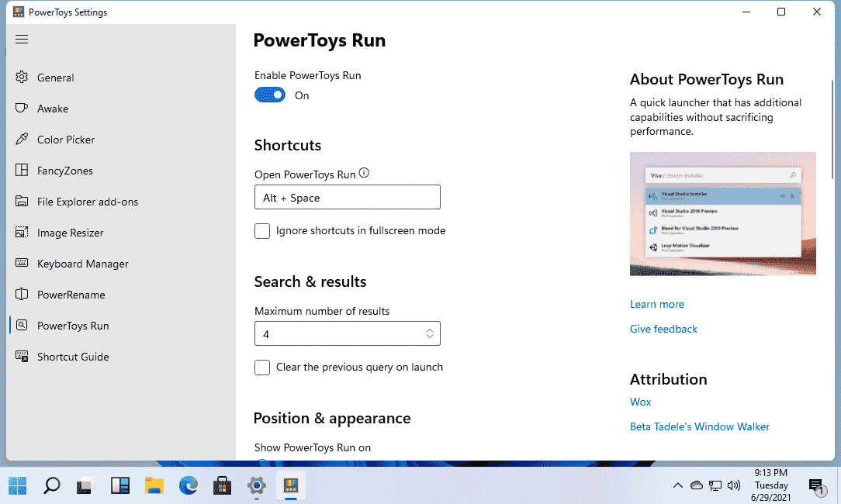Click the Keyboard Manager keyboard icon
This screenshot has width=841, height=504.
pyautogui.click(x=22, y=264)
